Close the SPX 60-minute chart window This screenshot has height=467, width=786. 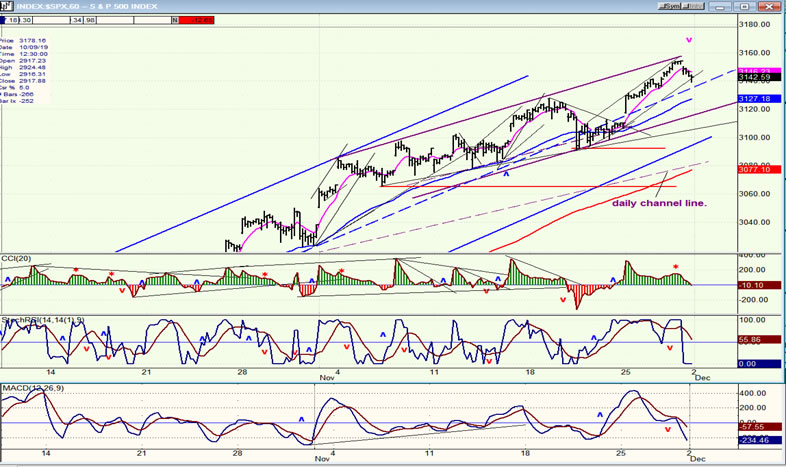pyautogui.click(x=768, y=7)
